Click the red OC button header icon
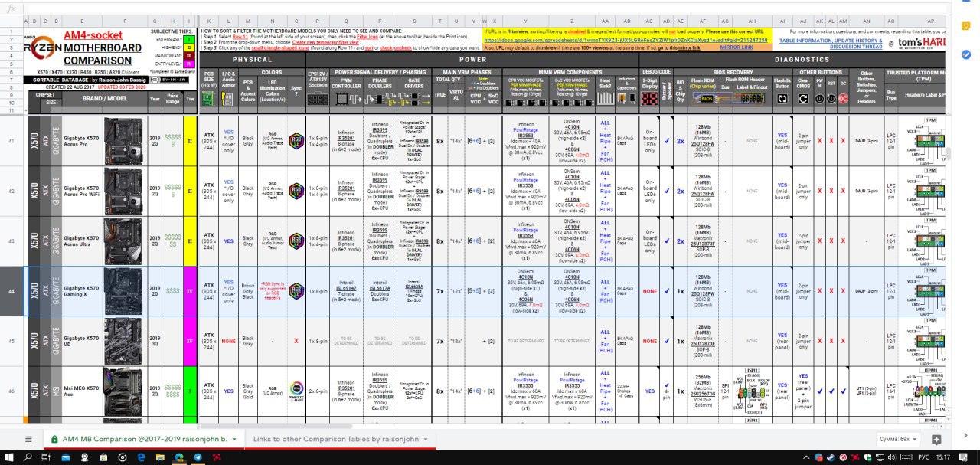The height and width of the screenshot is (465, 980). click(842, 98)
